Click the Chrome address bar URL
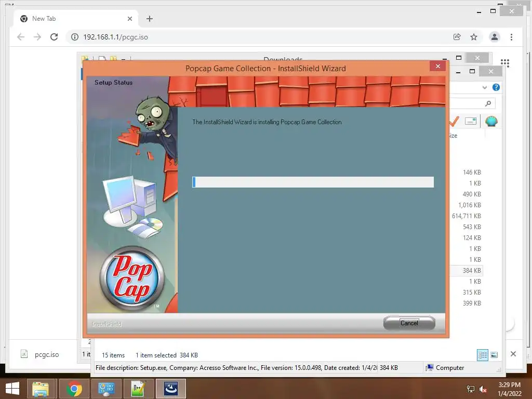The image size is (532, 399). pyautogui.click(x=115, y=37)
